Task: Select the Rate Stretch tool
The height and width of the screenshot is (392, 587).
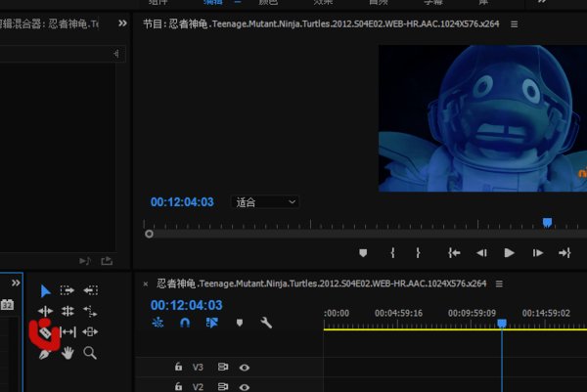Action: 90,311
